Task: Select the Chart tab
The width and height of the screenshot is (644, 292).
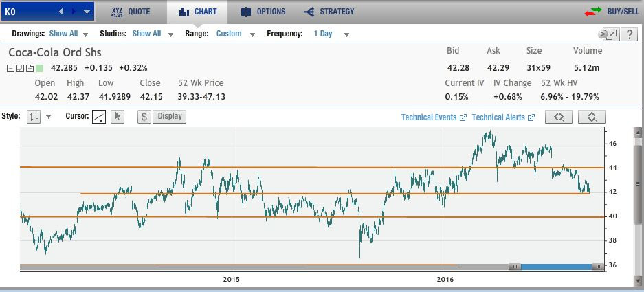Action: 197,12
